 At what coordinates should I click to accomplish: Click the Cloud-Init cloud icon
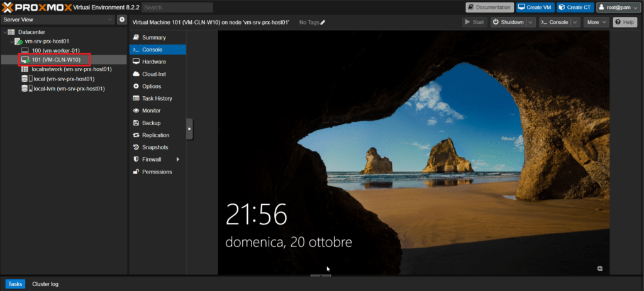pos(136,74)
